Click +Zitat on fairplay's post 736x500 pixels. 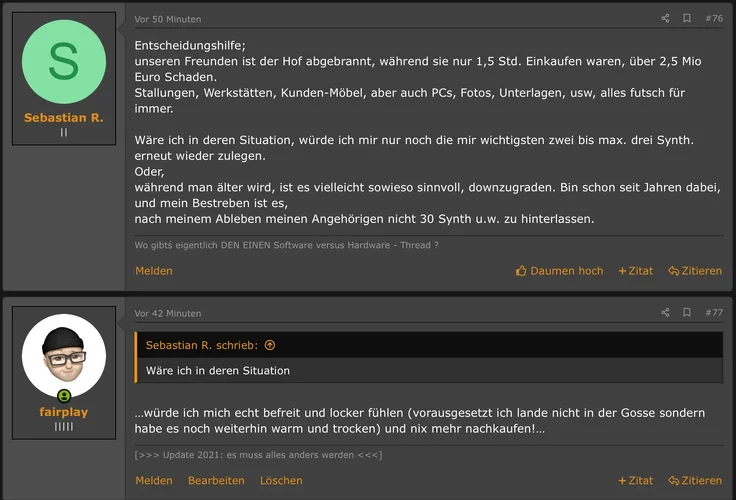(x=635, y=481)
